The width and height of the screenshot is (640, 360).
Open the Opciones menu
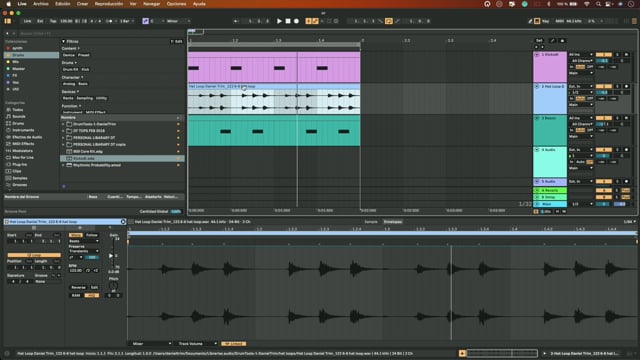tap(176, 4)
